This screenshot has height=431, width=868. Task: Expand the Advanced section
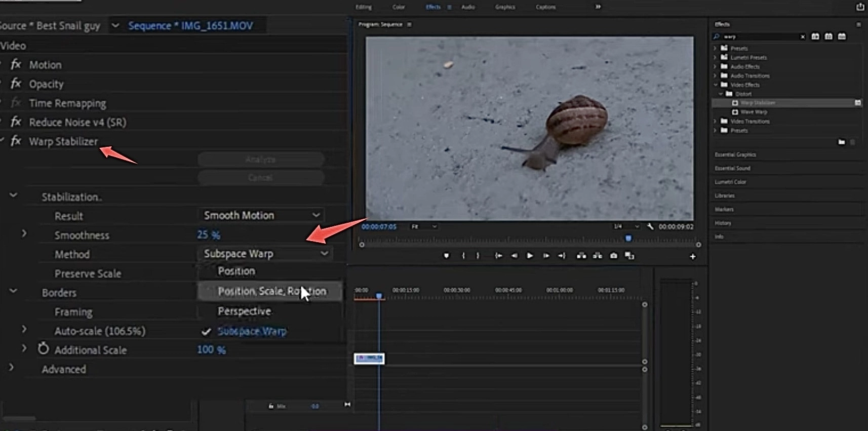(x=11, y=368)
